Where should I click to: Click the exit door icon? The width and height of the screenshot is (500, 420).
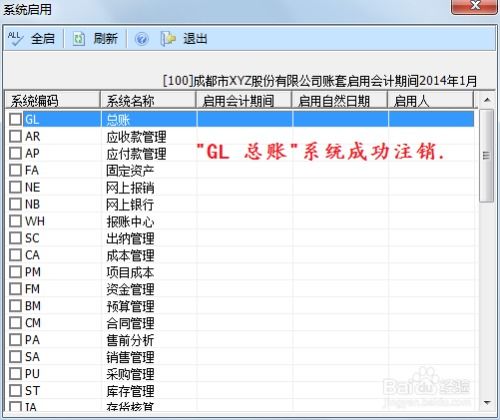click(x=168, y=39)
